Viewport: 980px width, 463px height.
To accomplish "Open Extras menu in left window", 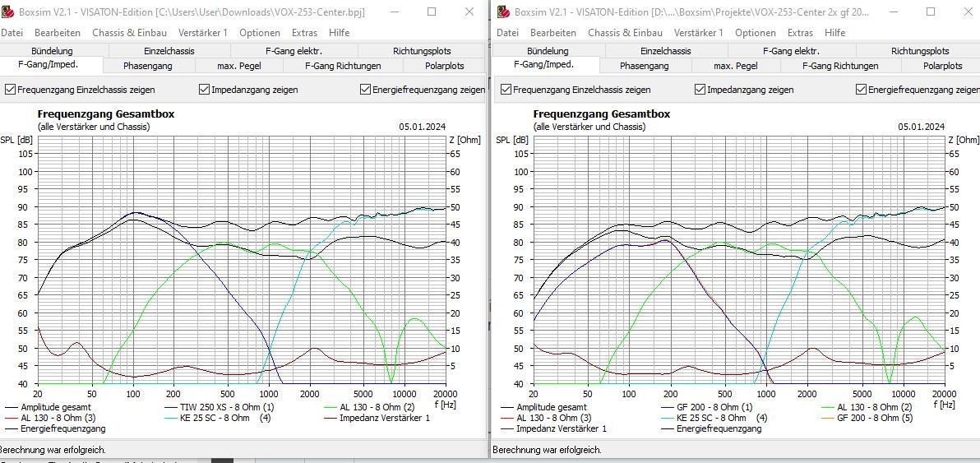I will tap(304, 33).
